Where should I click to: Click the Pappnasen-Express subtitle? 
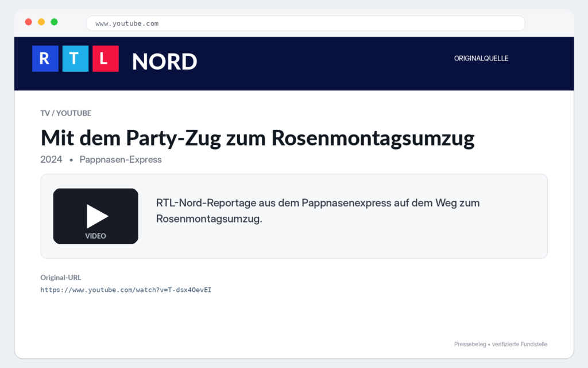coord(121,160)
